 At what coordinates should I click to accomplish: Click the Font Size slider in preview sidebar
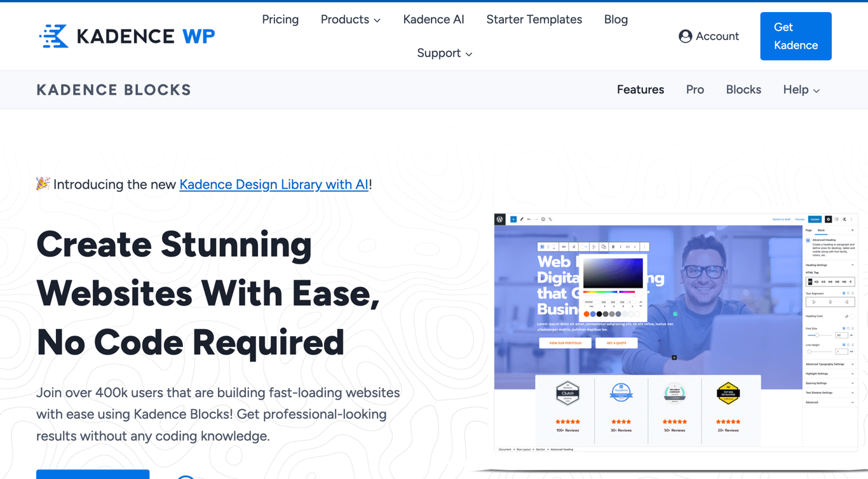(x=820, y=335)
